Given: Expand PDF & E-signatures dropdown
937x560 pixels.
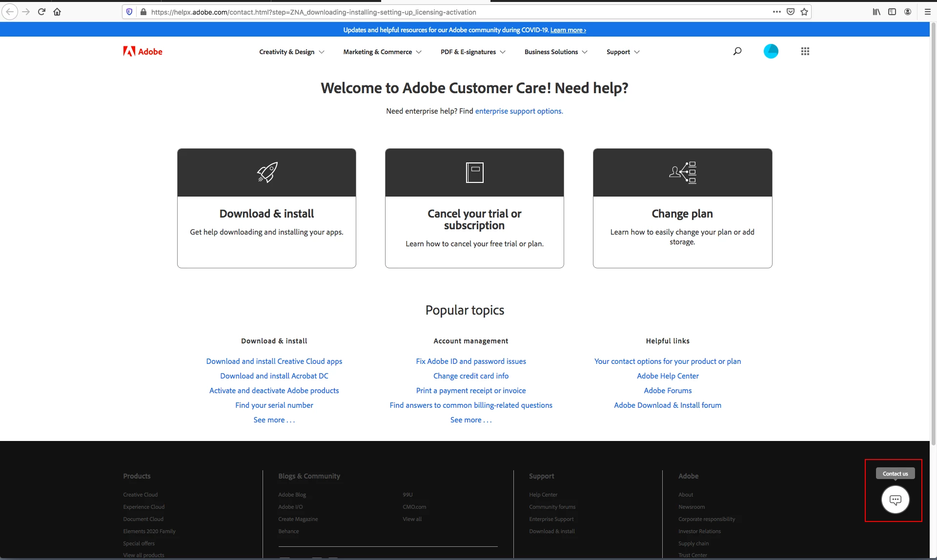Looking at the screenshot, I should tap(472, 52).
